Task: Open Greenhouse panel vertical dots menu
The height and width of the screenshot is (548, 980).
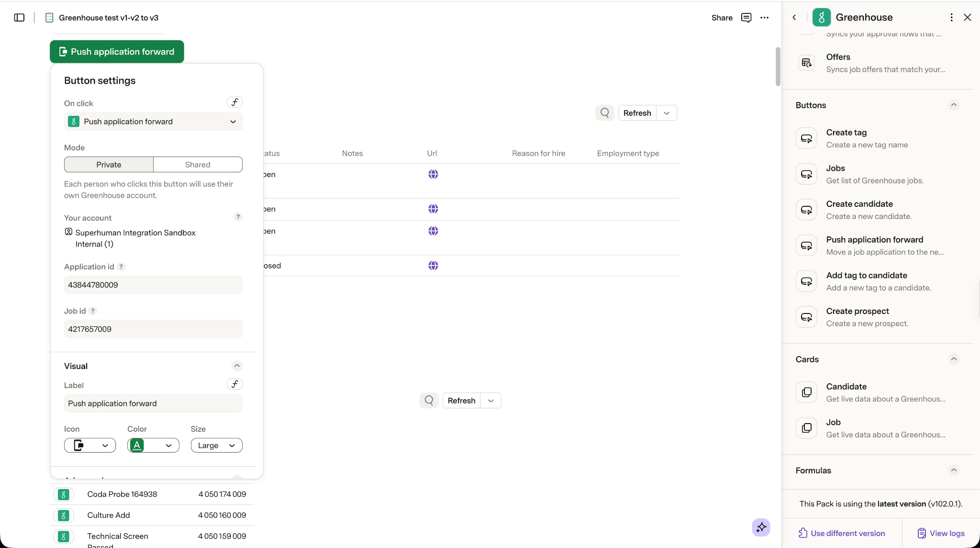Action: [x=951, y=17]
